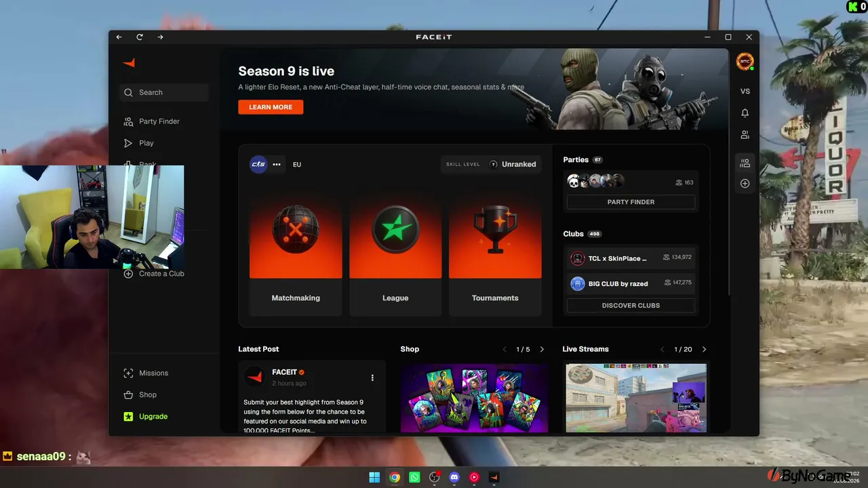Open the Play section in the sidebar
This screenshot has width=868, height=488.
[164, 143]
